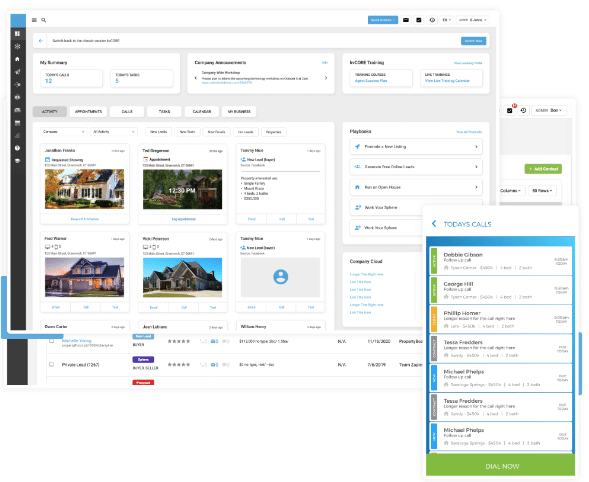This screenshot has height=482, width=589.
Task: Click the graduation cap training sidebar icon
Action: tap(17, 161)
